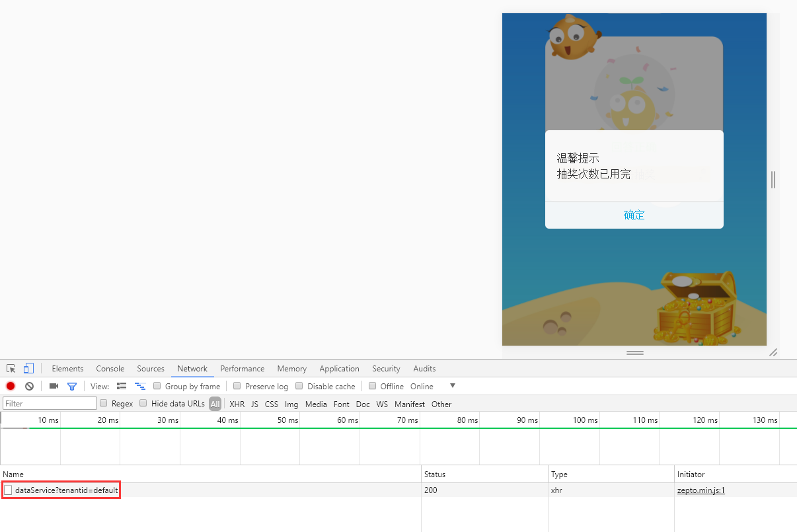Toggle the network filter funnel icon
The image size is (797, 532).
pos(72,387)
